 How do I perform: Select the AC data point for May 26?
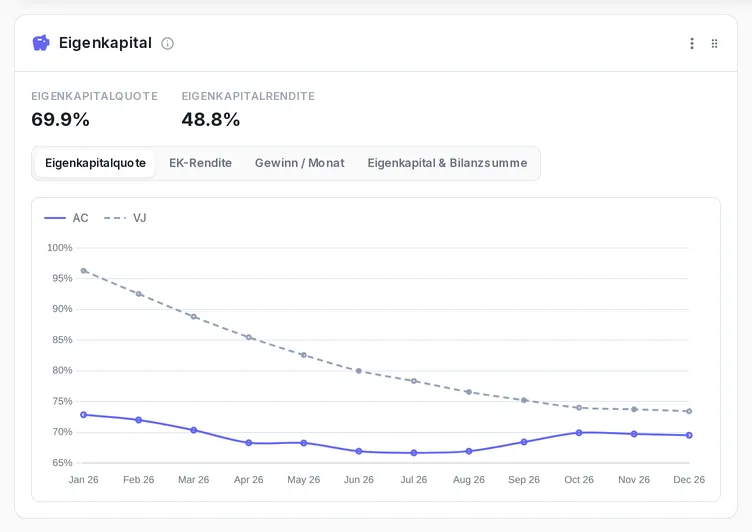304,443
